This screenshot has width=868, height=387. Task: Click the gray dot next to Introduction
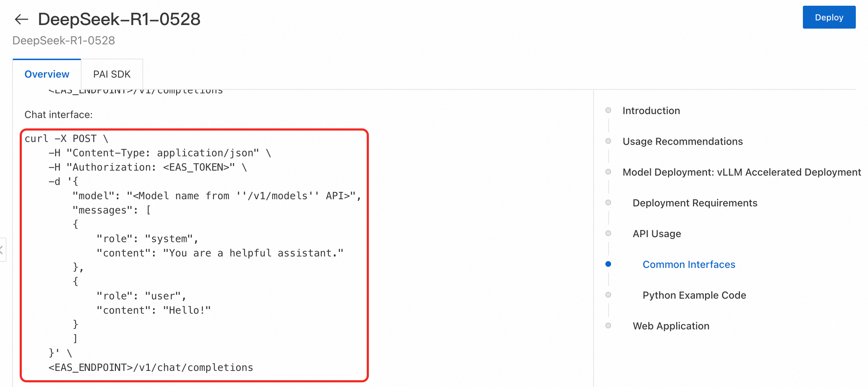(x=608, y=110)
